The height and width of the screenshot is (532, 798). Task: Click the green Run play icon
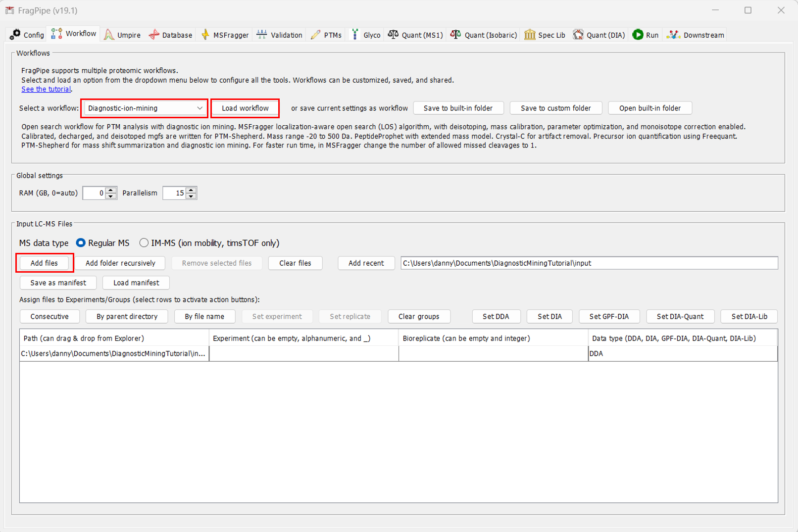coord(638,35)
